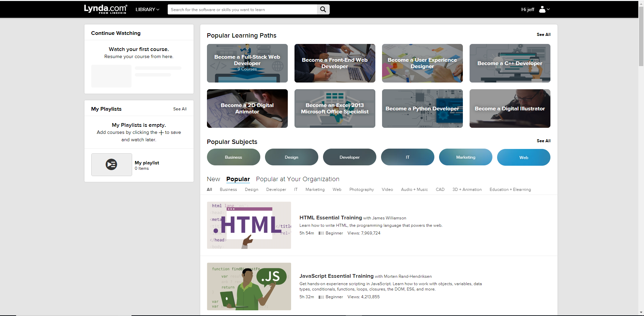Viewport: 644px width, 316px height.
Task: Select the Web subject button
Action: pyautogui.click(x=523, y=157)
